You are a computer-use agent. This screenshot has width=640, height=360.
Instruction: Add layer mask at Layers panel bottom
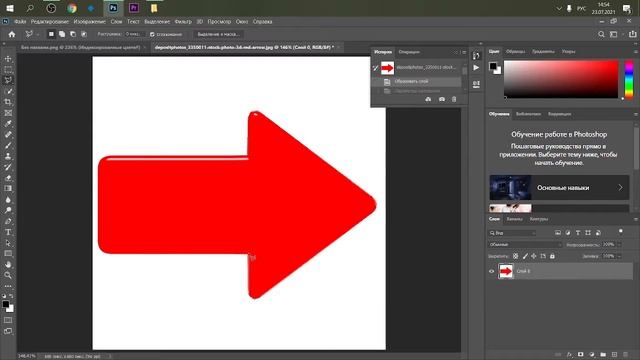(x=580, y=354)
